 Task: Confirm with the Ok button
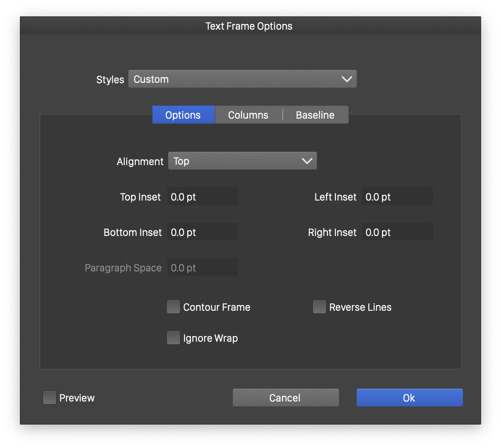(x=409, y=398)
